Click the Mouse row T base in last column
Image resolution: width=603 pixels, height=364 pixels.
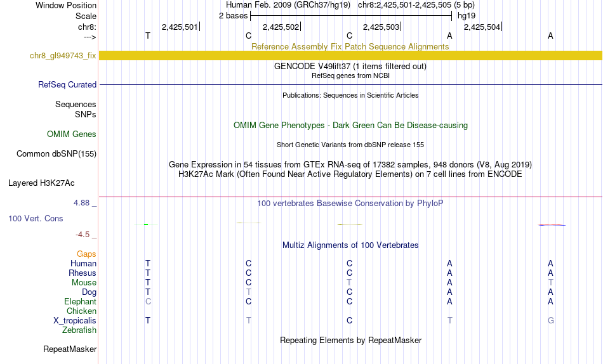551,283
